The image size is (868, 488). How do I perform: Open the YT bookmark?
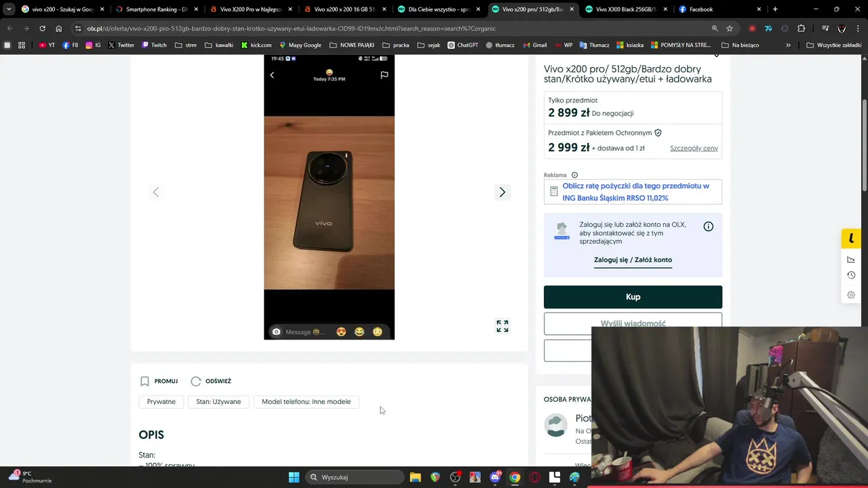click(47, 45)
